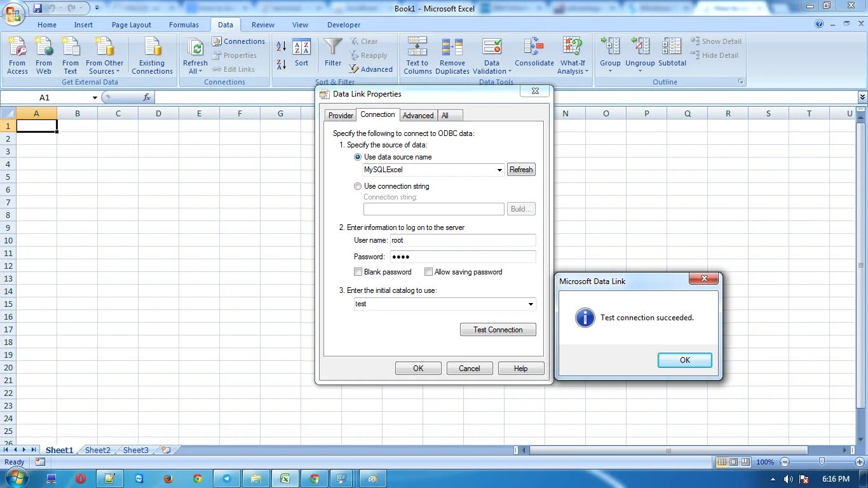
Task: Switch to Page Break Preview
Action: [745, 462]
